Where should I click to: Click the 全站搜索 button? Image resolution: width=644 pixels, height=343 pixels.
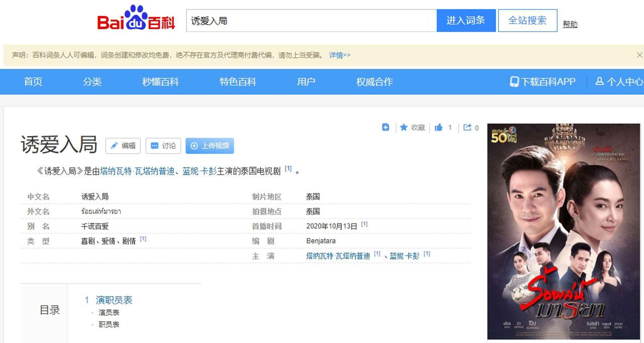(x=527, y=21)
